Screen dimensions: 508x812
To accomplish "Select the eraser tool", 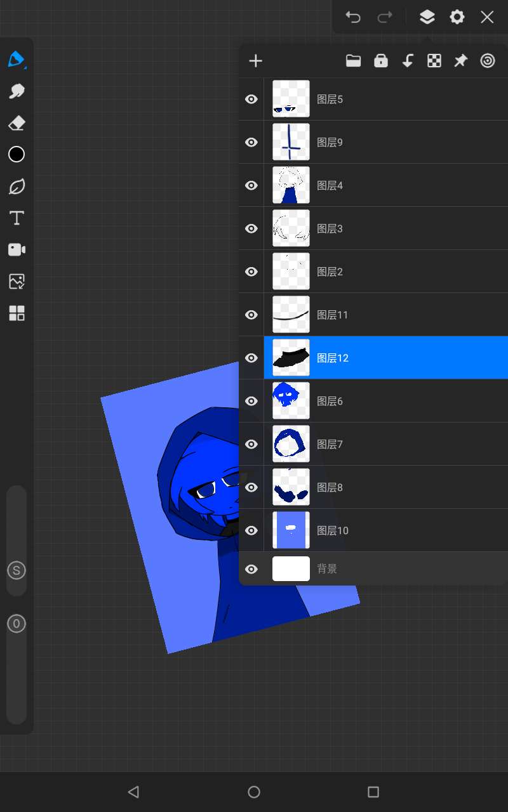I will click(x=17, y=123).
